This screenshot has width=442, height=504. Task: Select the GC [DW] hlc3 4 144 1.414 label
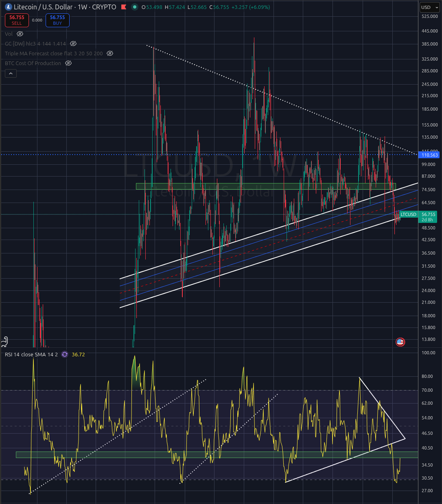point(36,44)
